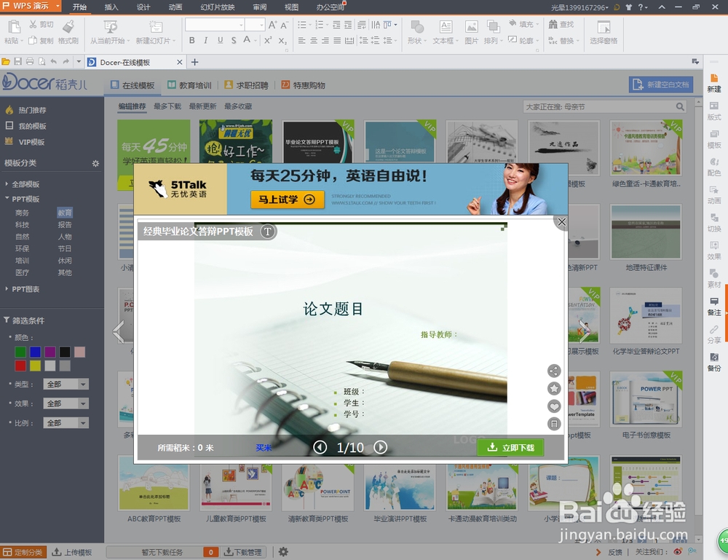Click the template category settings gear
This screenshot has width=728, height=560.
point(95,163)
